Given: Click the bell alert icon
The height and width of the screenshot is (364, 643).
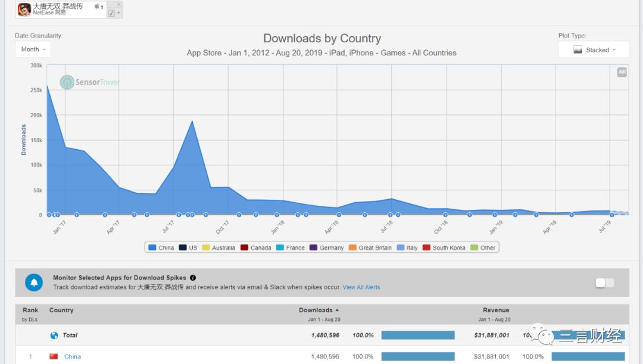Looking at the screenshot, I should click(x=34, y=283).
